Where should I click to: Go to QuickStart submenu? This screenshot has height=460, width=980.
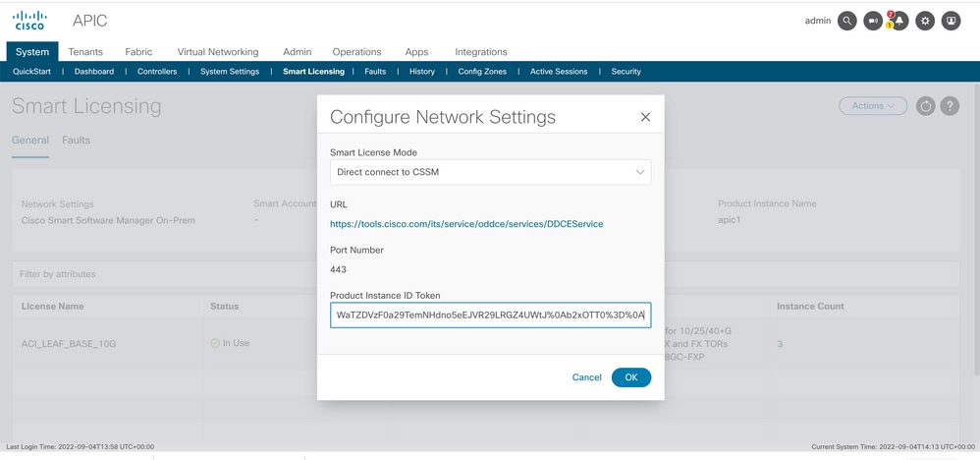31,72
